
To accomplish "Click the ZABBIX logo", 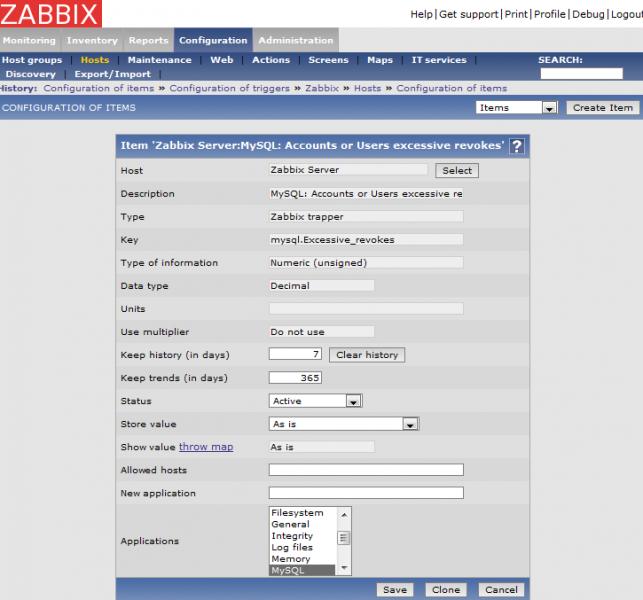I will click(x=50, y=14).
